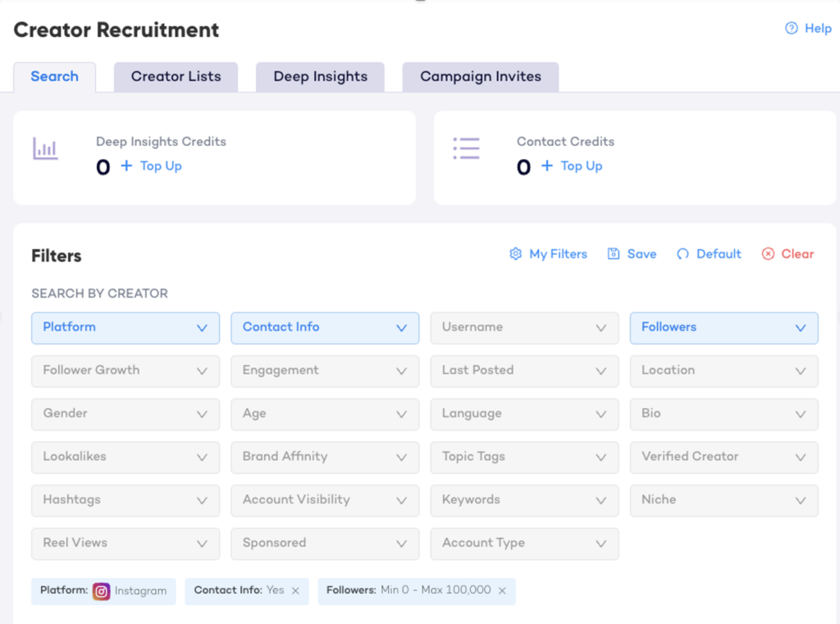
Task: Open the Reel Views dropdown
Action: 126,544
